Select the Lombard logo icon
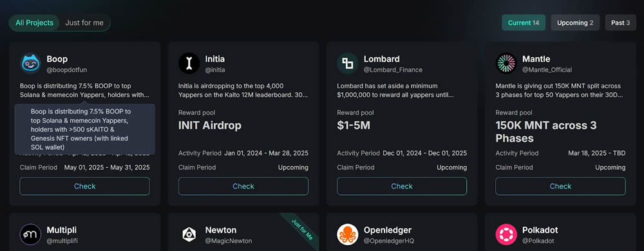The height and width of the screenshot is (251, 644). tap(348, 63)
